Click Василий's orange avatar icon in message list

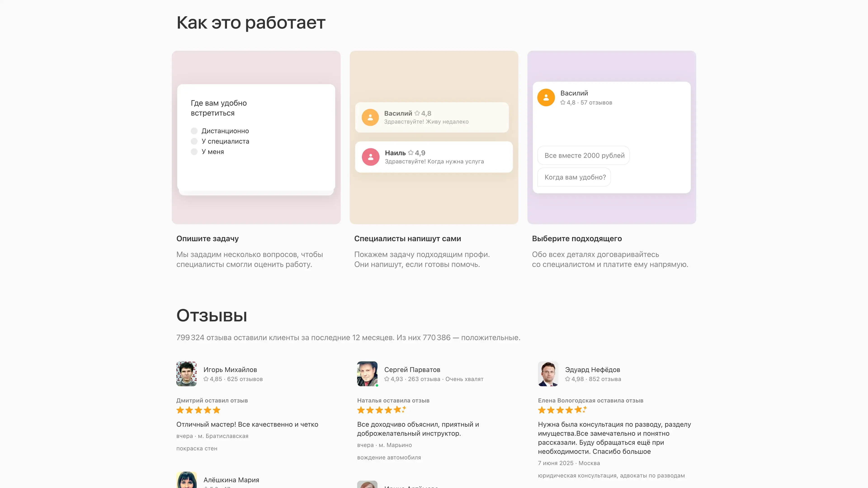click(370, 117)
